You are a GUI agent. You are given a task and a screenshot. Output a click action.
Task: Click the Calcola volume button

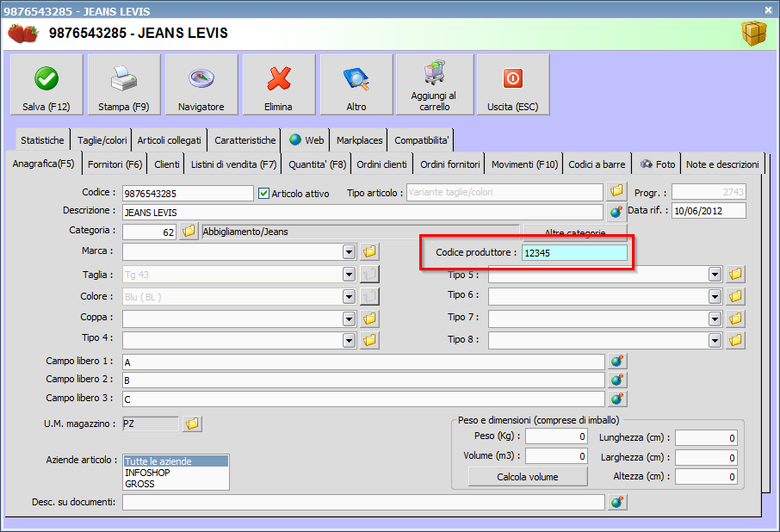(528, 477)
